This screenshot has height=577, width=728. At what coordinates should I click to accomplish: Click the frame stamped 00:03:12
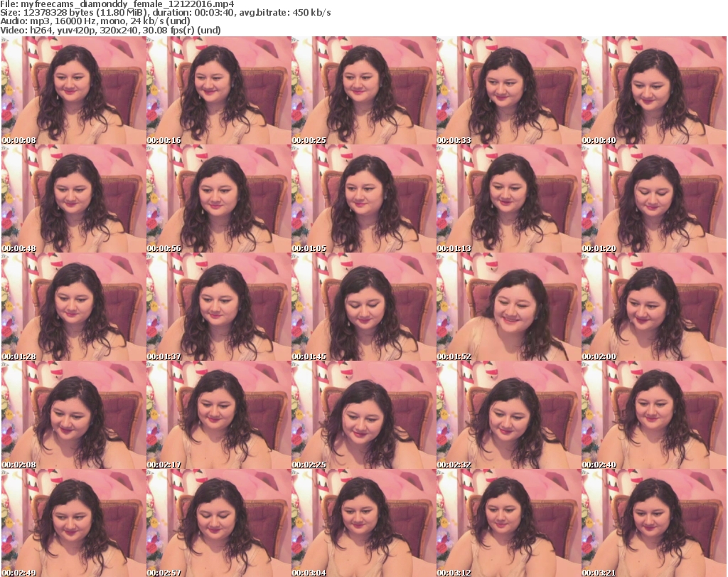[x=509, y=523]
